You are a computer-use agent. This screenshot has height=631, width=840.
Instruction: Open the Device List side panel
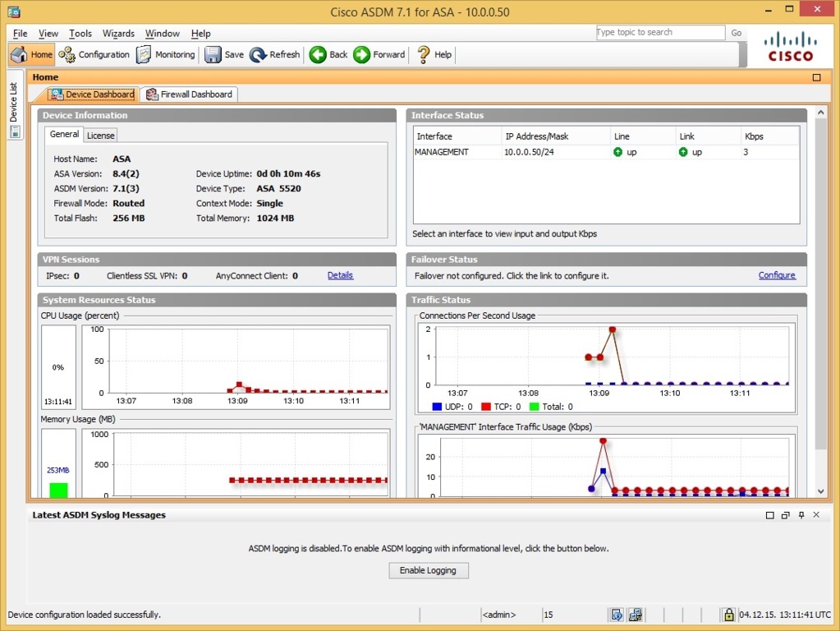point(15,104)
